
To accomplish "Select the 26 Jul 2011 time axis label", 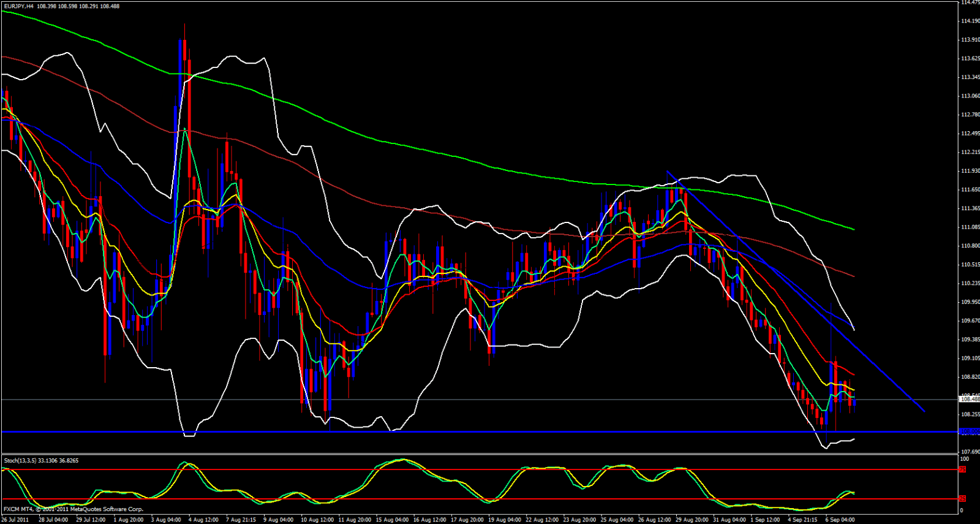I will pos(15,520).
